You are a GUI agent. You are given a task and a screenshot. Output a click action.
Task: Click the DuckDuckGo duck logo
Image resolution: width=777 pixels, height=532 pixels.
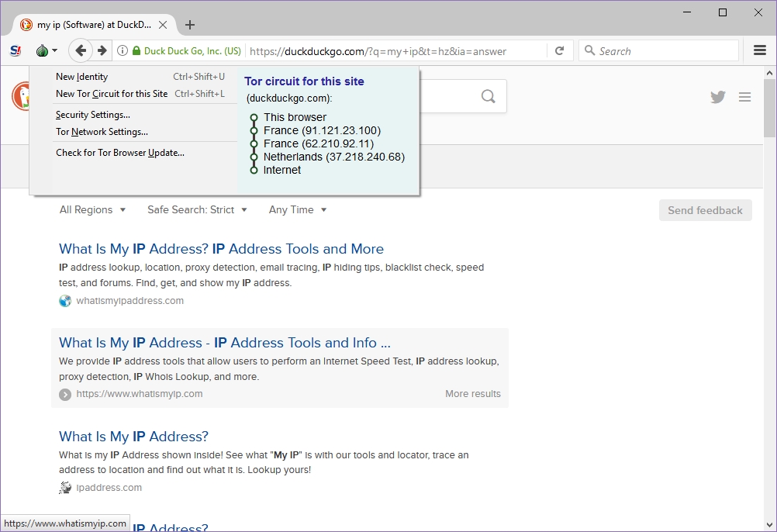point(21,96)
